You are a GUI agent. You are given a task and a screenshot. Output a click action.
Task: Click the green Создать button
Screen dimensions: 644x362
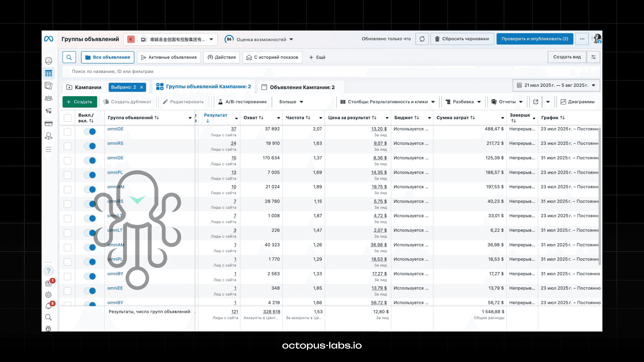pos(80,102)
